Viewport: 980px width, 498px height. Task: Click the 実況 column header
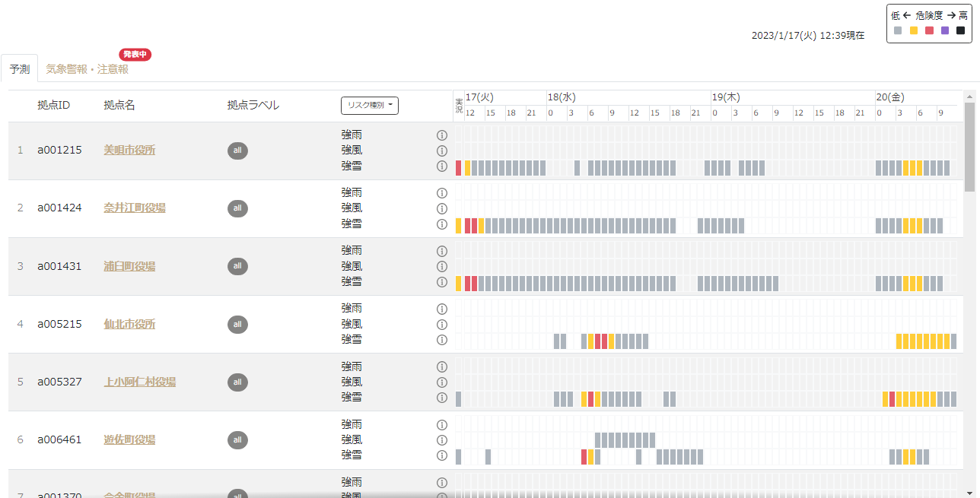point(459,106)
